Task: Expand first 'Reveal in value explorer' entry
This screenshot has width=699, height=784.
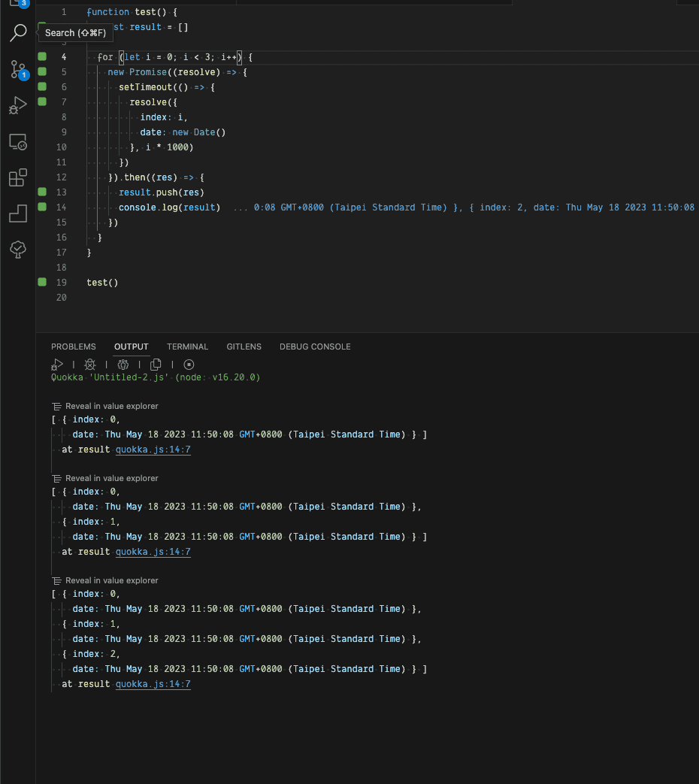Action: 105,406
